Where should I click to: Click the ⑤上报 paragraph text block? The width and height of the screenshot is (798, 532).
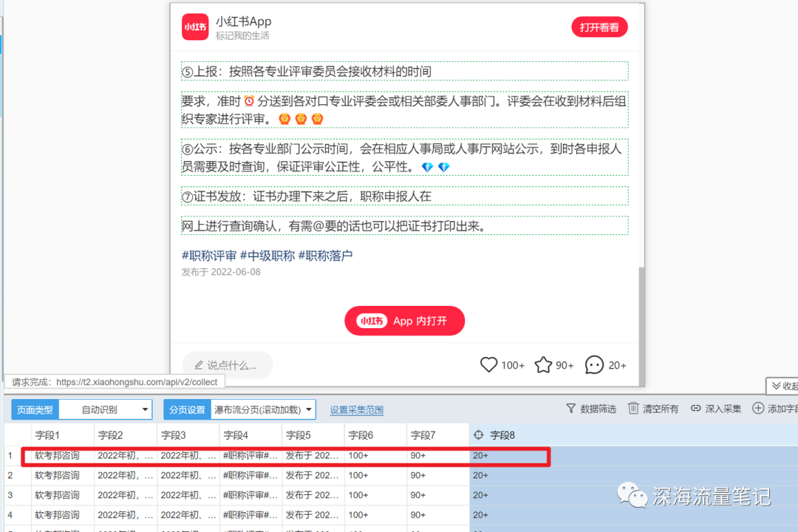point(405,71)
